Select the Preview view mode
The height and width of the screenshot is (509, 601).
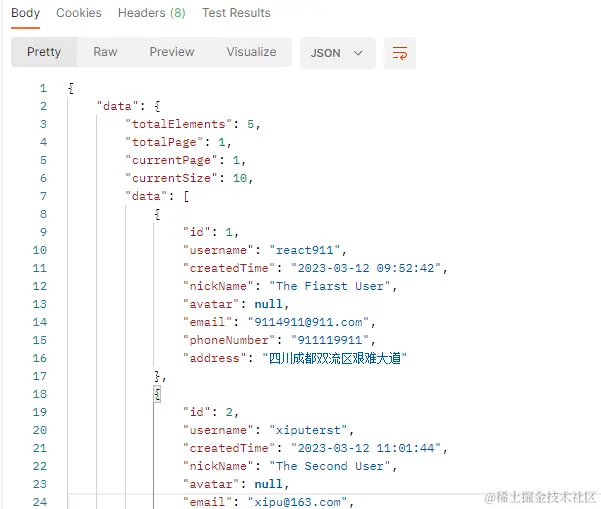point(172,52)
